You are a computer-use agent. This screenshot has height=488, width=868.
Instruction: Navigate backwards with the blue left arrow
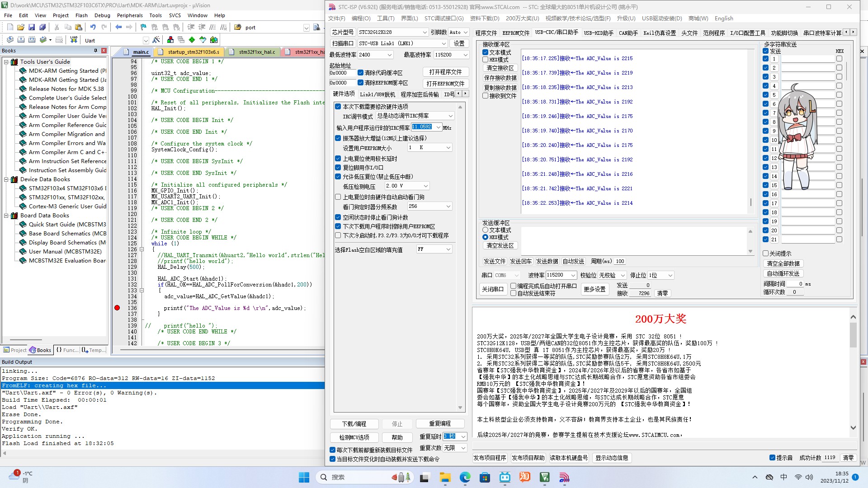[118, 27]
